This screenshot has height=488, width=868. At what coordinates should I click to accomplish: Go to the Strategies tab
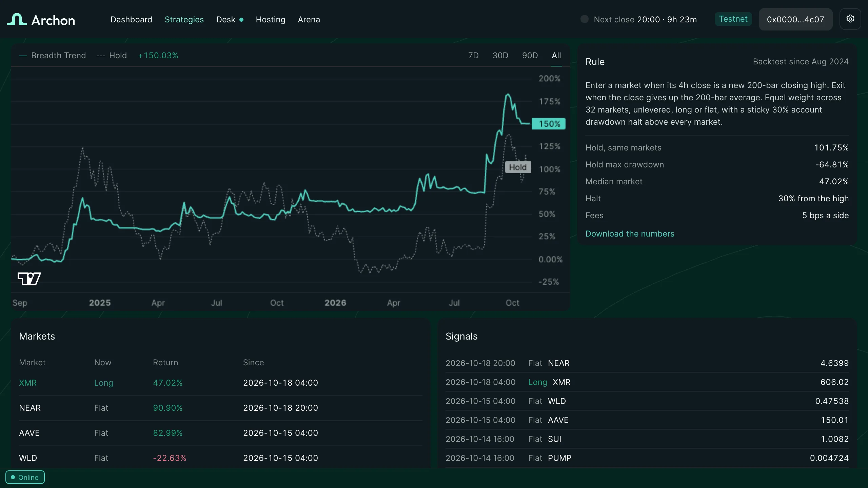tap(184, 20)
